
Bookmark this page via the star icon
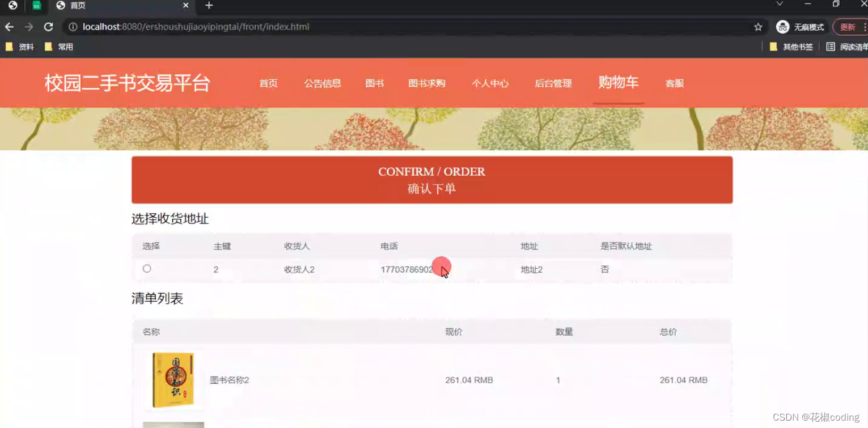pyautogui.click(x=759, y=26)
